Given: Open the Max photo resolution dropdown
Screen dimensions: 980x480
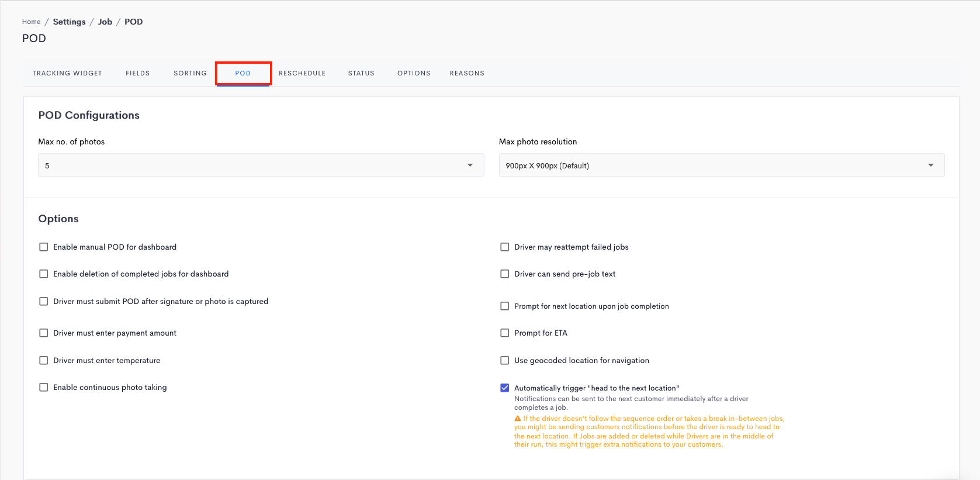Looking at the screenshot, I should [721, 165].
